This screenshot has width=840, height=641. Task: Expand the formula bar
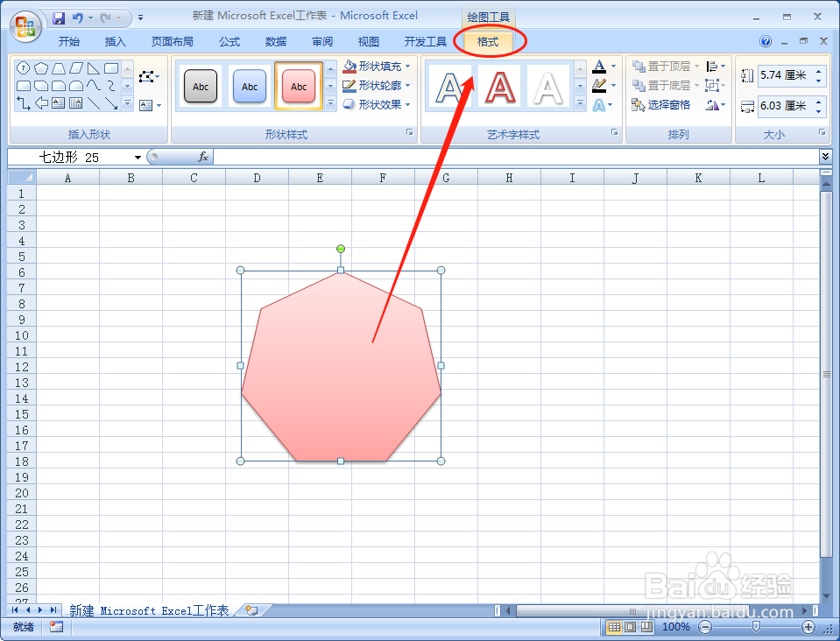(824, 157)
